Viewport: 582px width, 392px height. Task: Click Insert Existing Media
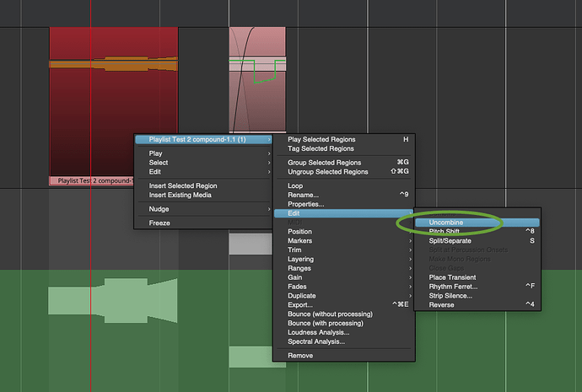click(180, 195)
